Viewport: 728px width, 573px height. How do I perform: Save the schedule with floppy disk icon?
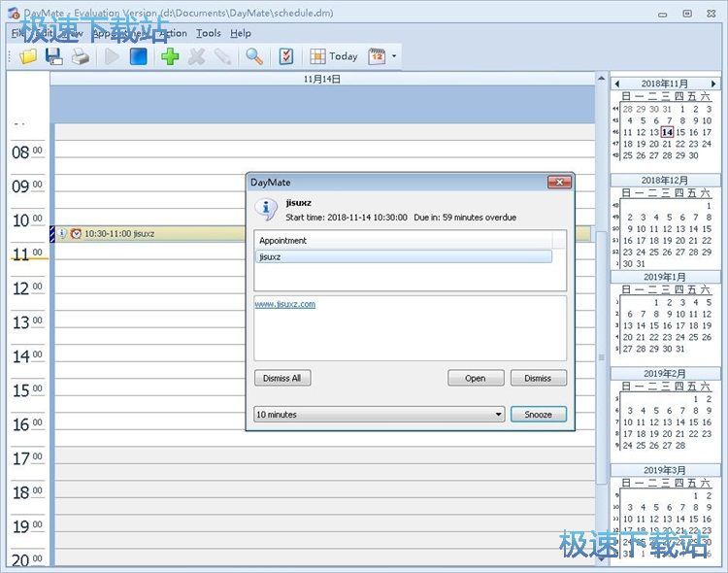click(x=53, y=56)
